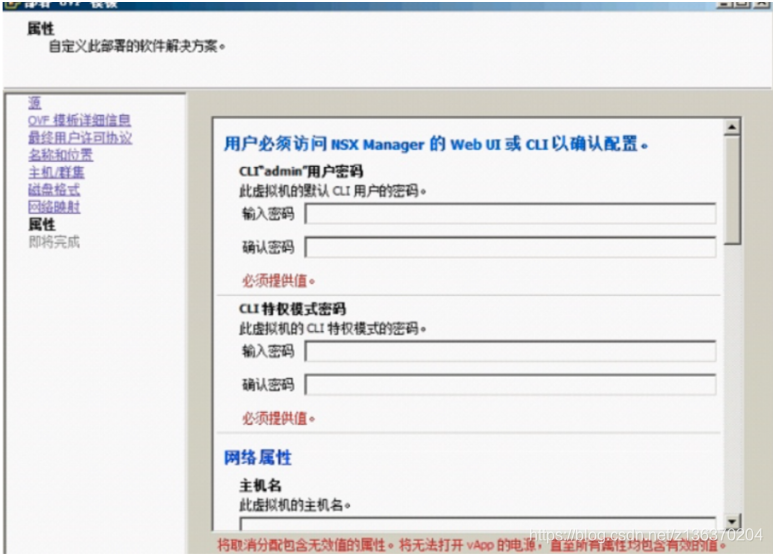773x554 pixels.
Task: Open 名称和位置 step link
Action: 60,155
